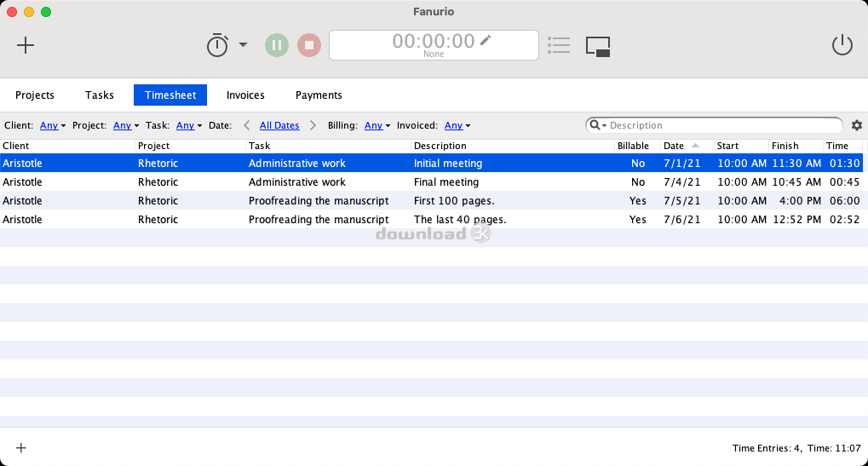
Task: Switch to the Invoices tab
Action: point(245,95)
